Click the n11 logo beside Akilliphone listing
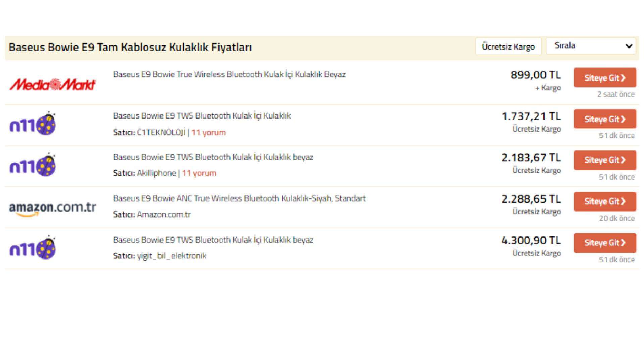The width and height of the screenshot is (644, 362). (33, 165)
